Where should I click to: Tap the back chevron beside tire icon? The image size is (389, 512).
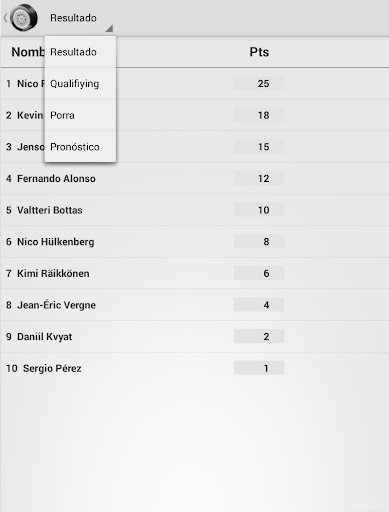pyautogui.click(x=5, y=18)
